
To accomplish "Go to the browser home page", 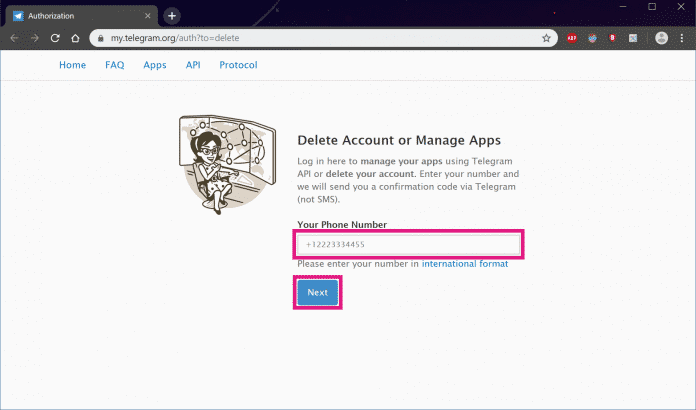I will 75,38.
